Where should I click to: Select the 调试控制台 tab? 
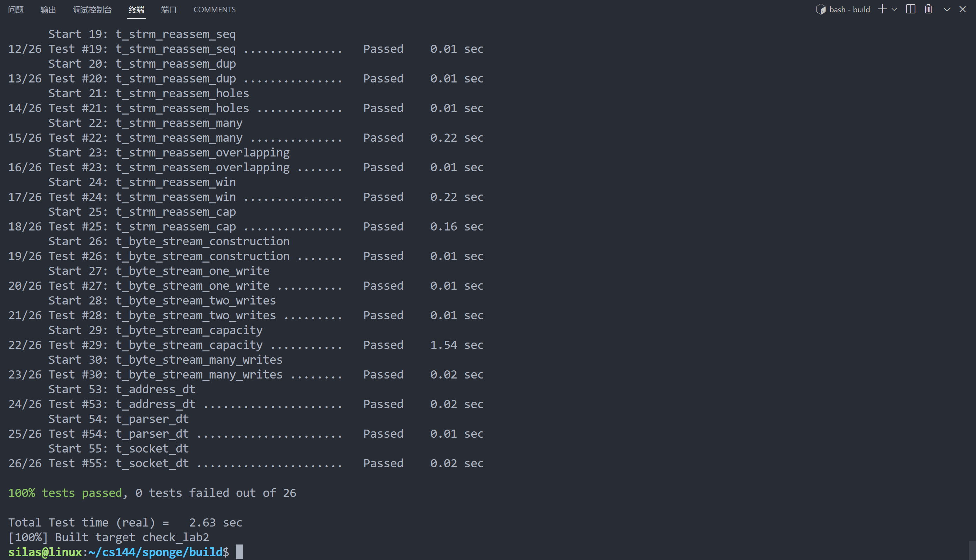[x=92, y=10]
